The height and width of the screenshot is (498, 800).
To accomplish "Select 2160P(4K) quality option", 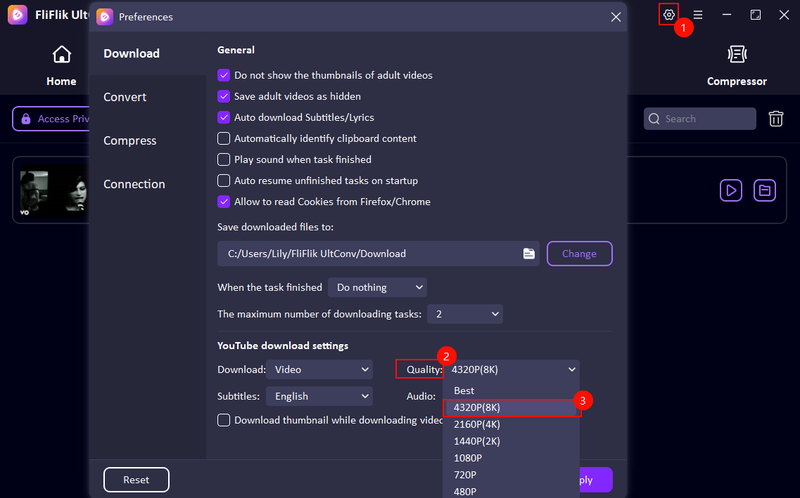I will pyautogui.click(x=512, y=425).
